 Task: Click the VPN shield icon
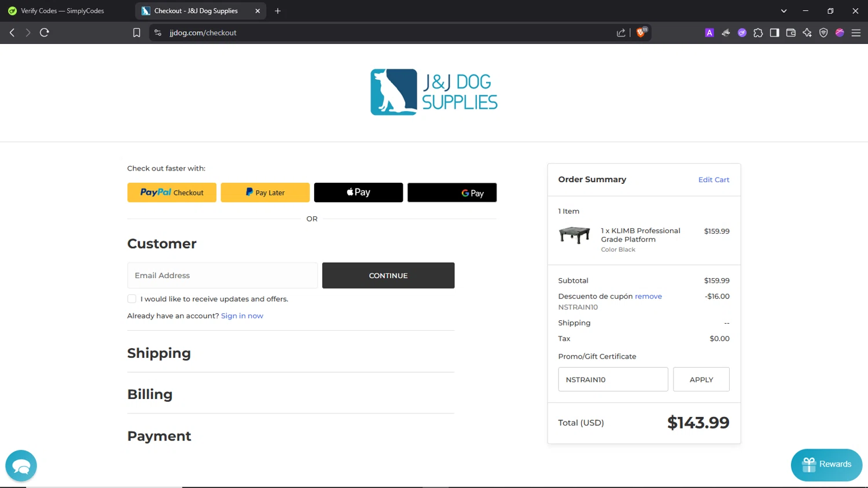coord(823,33)
